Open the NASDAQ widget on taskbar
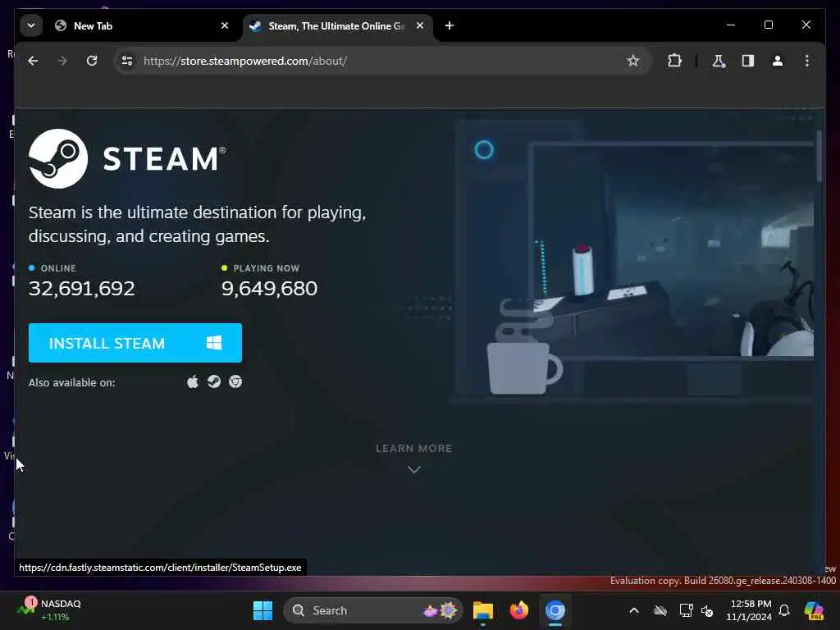Image resolution: width=840 pixels, height=630 pixels. pos(48,610)
